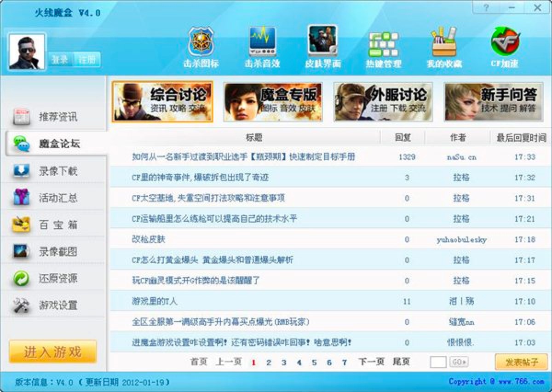This screenshot has width=552, height=392.
Task: Open the 热键管理 hotkey manager
Action: (383, 49)
